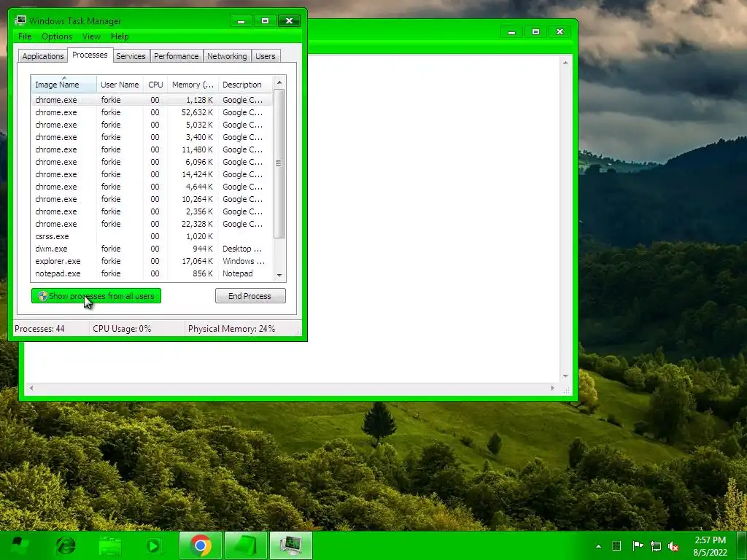The image size is (747, 560).
Task: Switch to the Networking tab
Action: (x=227, y=56)
